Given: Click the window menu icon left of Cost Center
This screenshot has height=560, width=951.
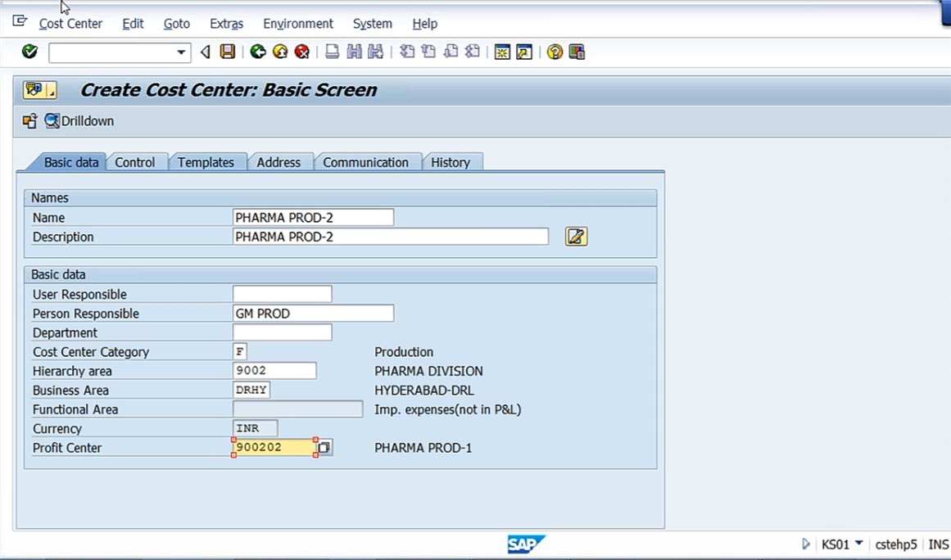Looking at the screenshot, I should [x=20, y=22].
